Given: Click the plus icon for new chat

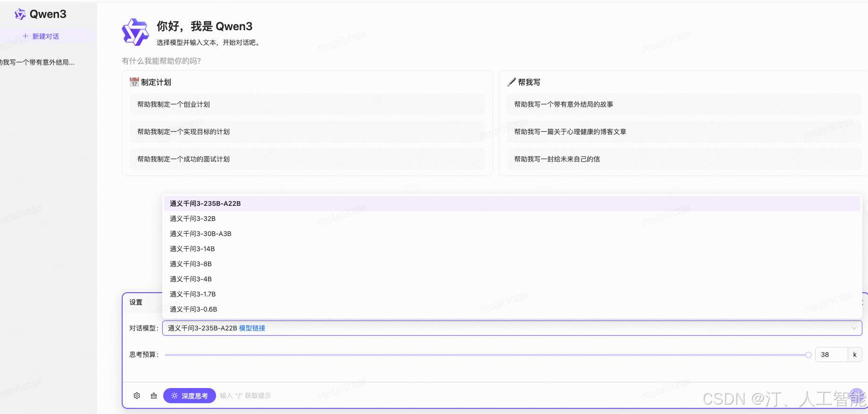Looking at the screenshot, I should click(x=25, y=36).
